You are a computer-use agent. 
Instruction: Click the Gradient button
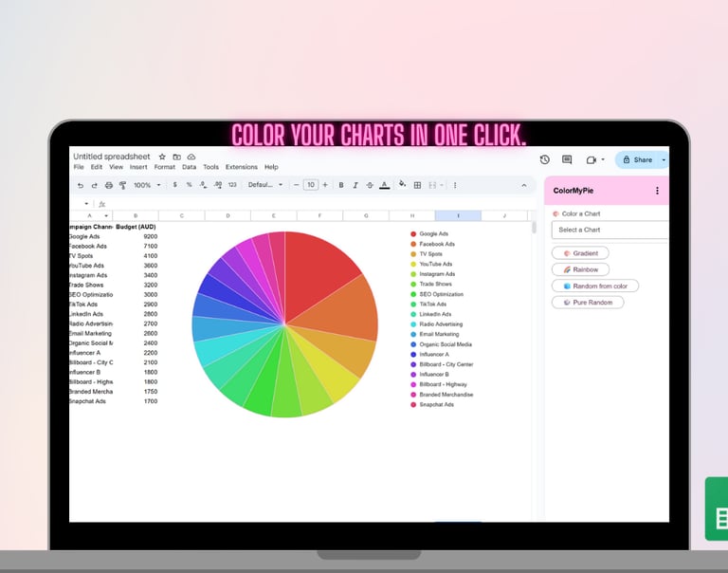tap(580, 253)
